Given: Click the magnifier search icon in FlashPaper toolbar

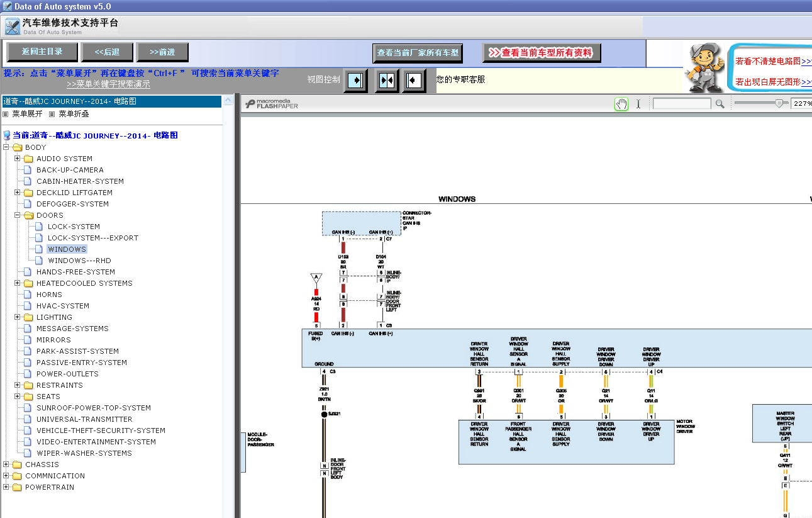Looking at the screenshot, I should [x=720, y=104].
